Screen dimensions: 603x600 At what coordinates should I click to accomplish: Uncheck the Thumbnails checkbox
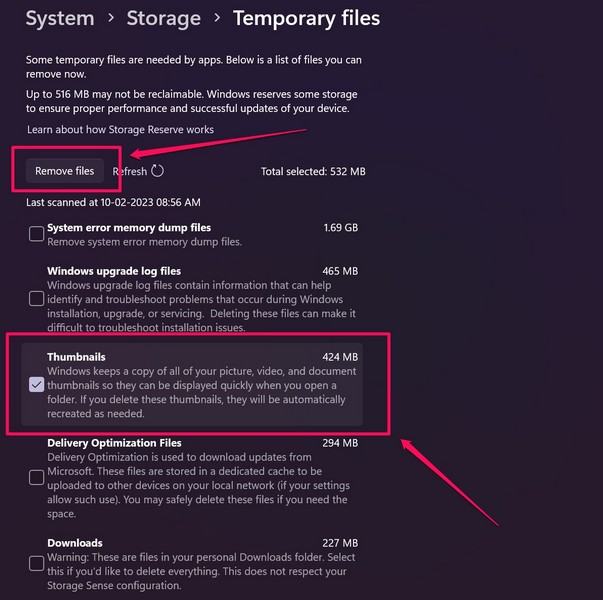point(36,385)
